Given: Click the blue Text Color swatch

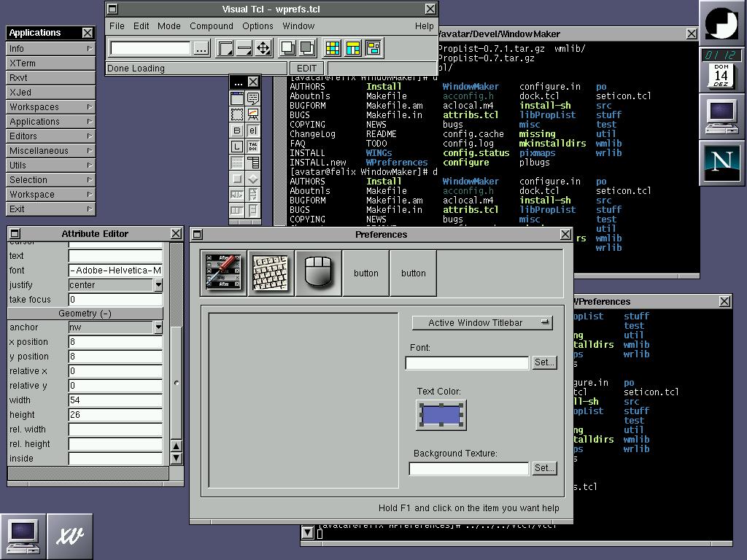Looking at the screenshot, I should tap(441, 415).
